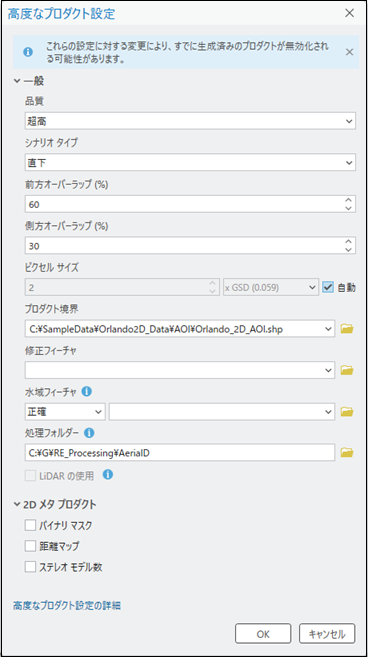
Task: Increase the 前方オーバーラップ value
Action: point(348,200)
